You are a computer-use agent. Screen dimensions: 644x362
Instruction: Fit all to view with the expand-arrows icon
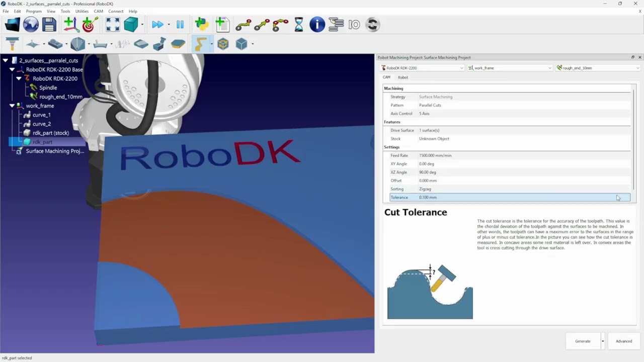pyautogui.click(x=113, y=24)
